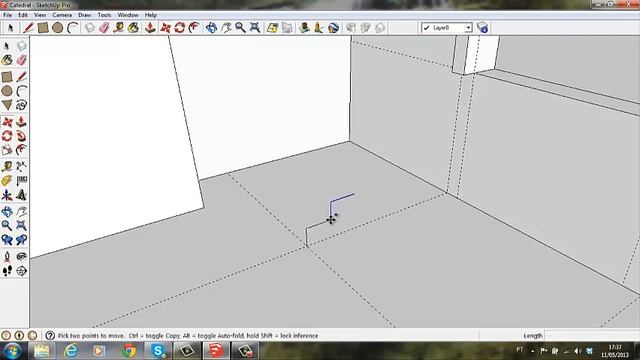Viewport: 640px width, 360px height.
Task: Pick Eraser in the Large Tool Set
Action: point(21,60)
